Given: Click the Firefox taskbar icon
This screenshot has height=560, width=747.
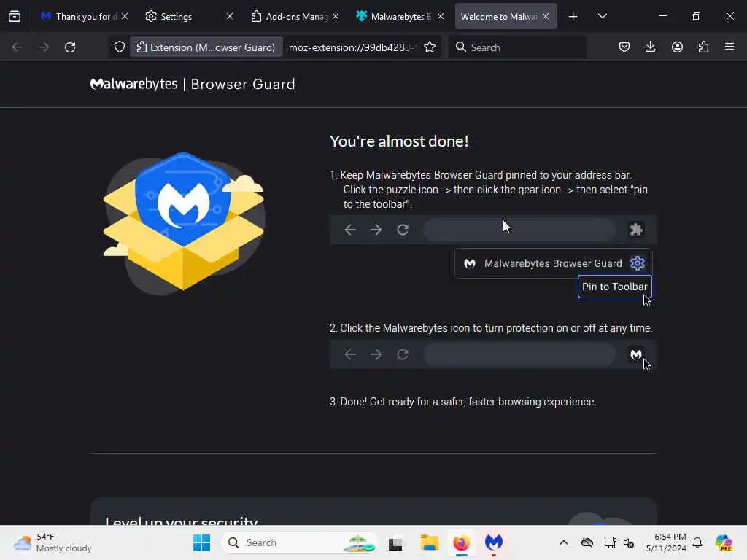Looking at the screenshot, I should (461, 542).
